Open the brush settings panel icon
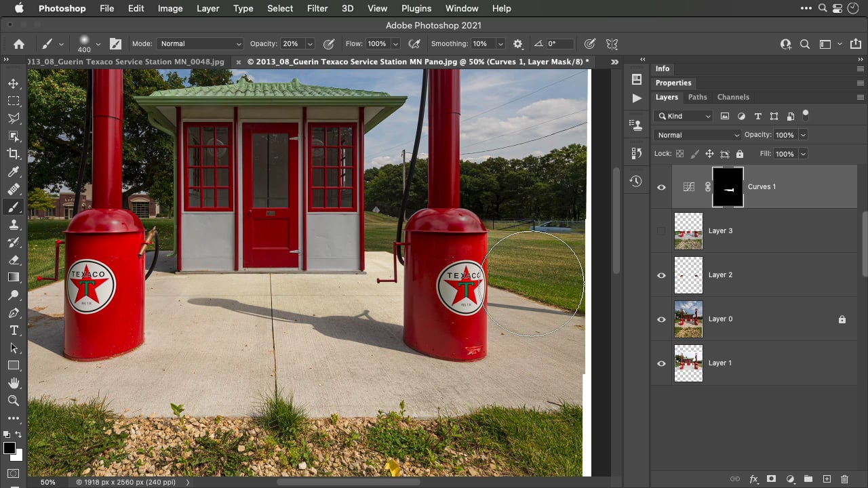Screen dimensions: 868x488 [116, 43]
